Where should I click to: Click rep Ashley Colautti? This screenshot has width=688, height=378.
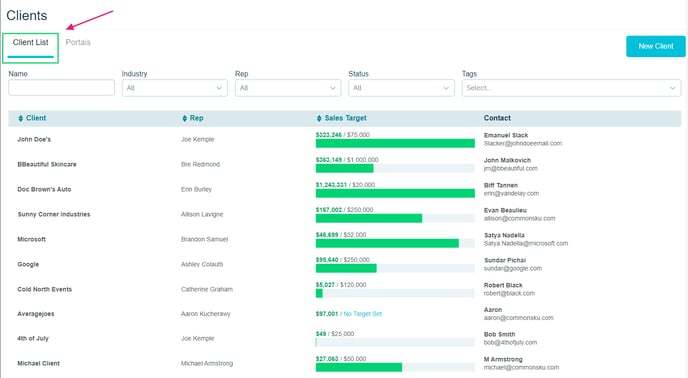point(202,264)
